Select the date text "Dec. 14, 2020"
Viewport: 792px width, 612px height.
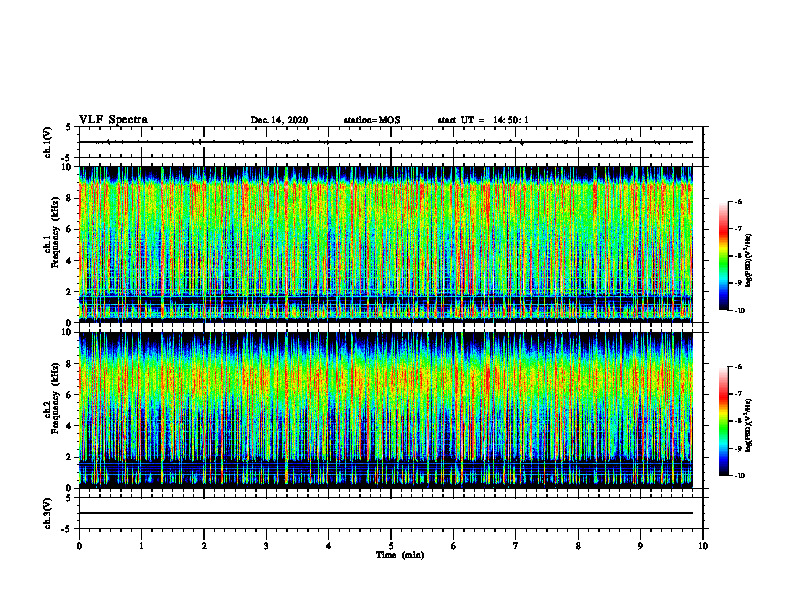pos(279,120)
